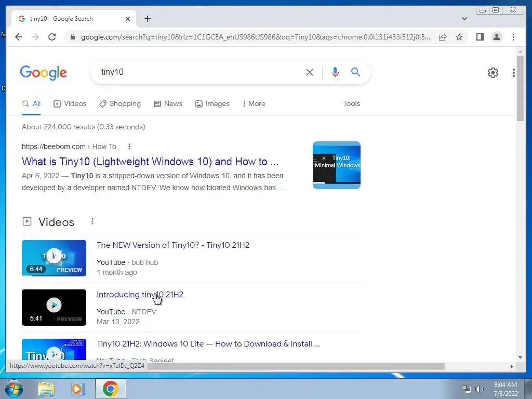Open 'Tiny10 21H2: Windows 10 Lite' link
This screenshot has height=399, width=532.
click(x=208, y=344)
